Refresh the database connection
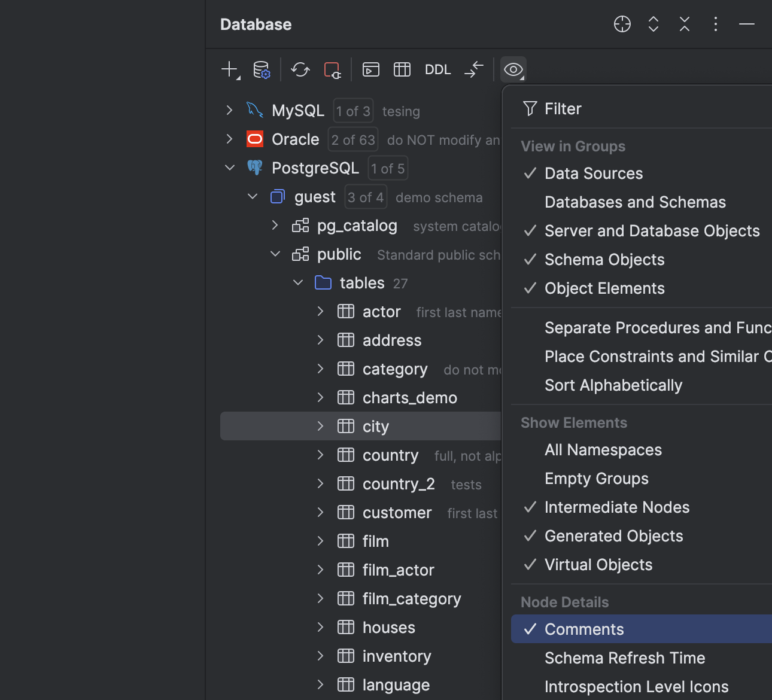772x700 pixels. tap(300, 69)
